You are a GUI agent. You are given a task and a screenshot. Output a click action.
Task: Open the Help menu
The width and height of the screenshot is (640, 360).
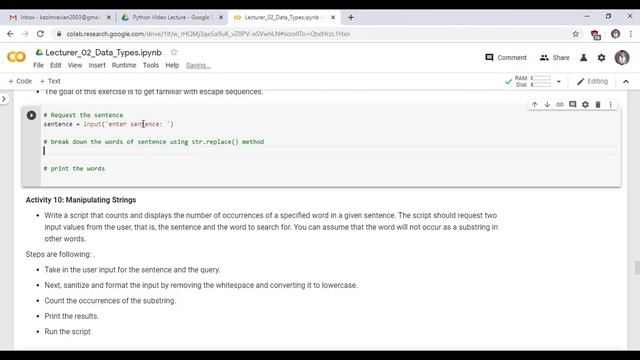pos(172,65)
